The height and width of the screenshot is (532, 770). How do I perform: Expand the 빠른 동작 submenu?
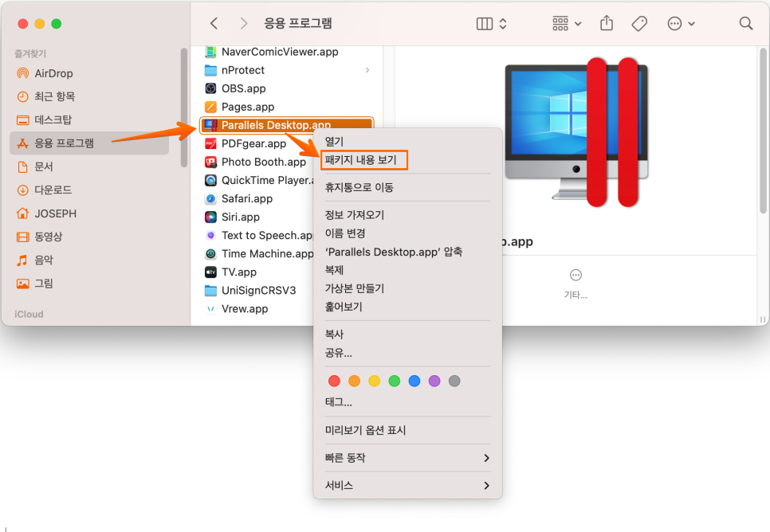(x=407, y=458)
